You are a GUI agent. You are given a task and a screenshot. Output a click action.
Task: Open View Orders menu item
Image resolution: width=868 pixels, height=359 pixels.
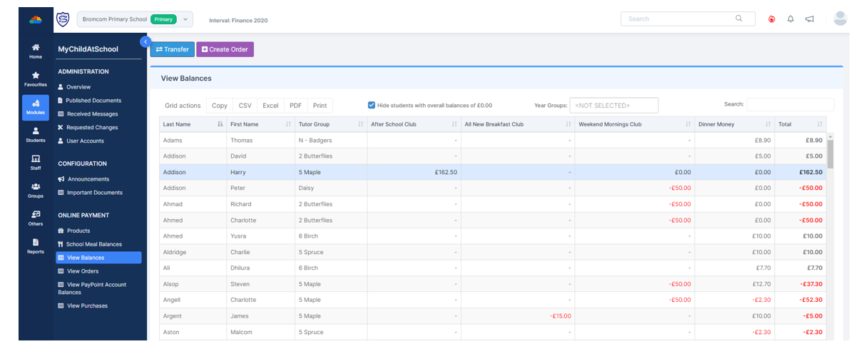[83, 271]
